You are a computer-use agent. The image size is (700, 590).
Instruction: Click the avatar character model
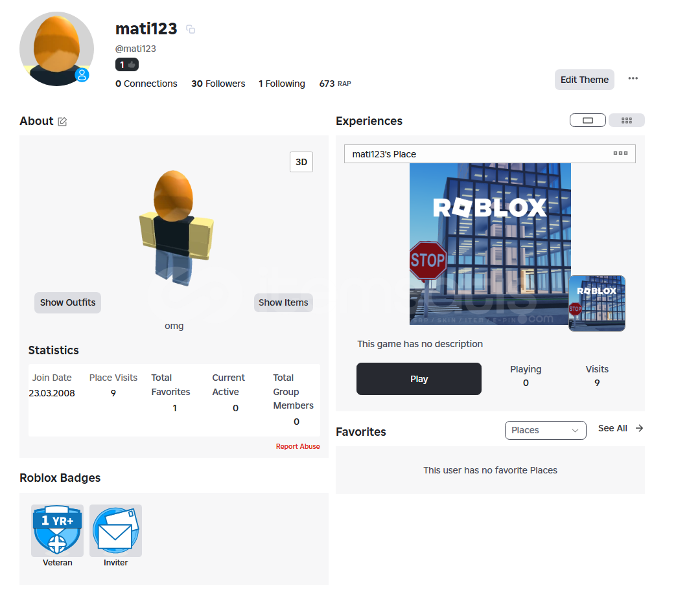[176, 227]
